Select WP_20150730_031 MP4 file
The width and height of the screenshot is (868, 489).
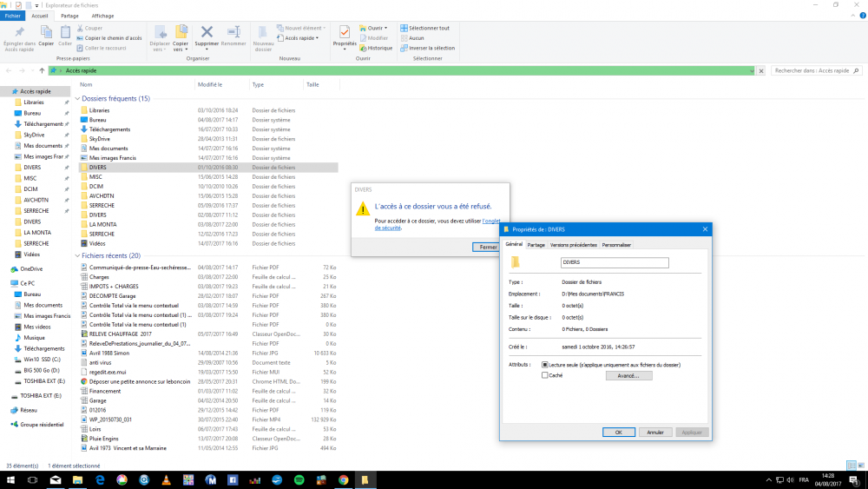pos(110,420)
